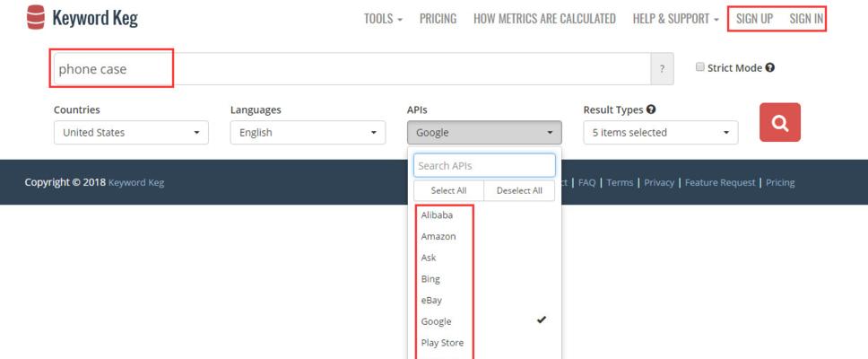Select Ask in the APIs list

(484, 258)
